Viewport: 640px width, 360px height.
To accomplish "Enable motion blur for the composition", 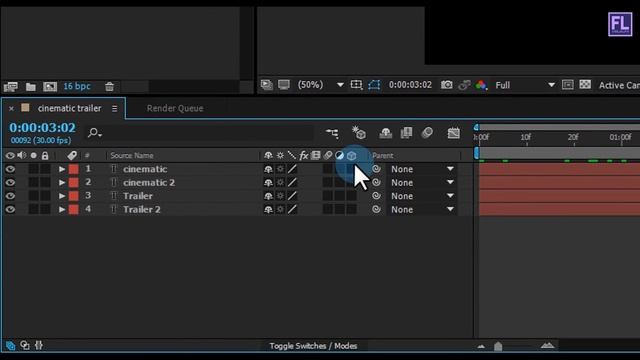I will (427, 133).
